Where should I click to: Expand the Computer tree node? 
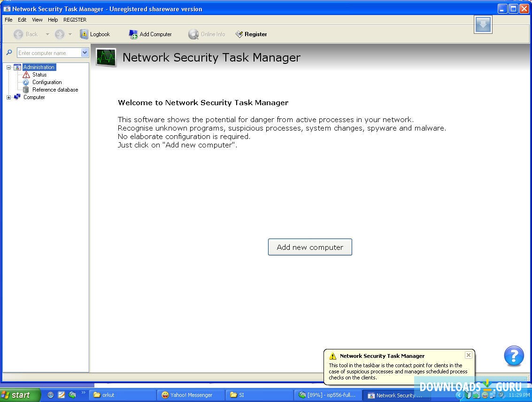(8, 97)
